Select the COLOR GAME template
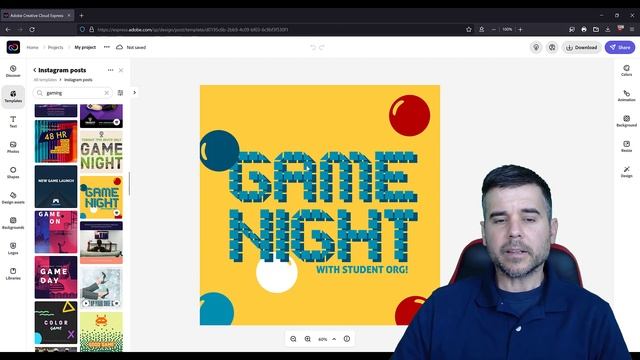The image size is (640, 360). [x=56, y=322]
